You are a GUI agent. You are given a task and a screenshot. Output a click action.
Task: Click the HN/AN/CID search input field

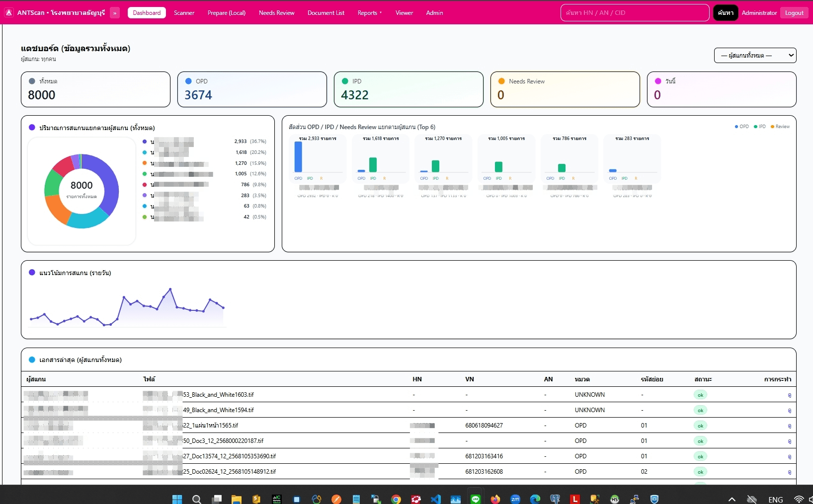pyautogui.click(x=634, y=13)
